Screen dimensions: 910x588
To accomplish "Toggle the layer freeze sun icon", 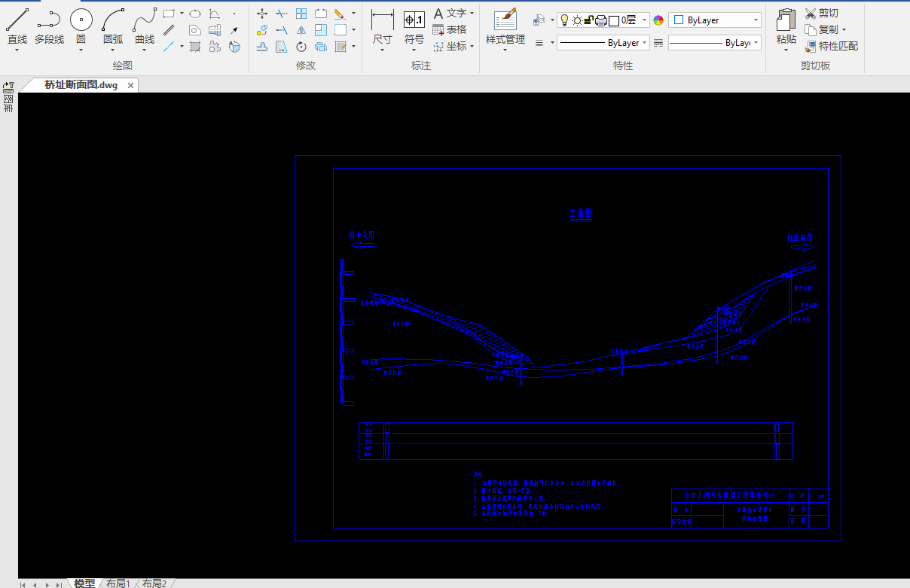I will (576, 20).
